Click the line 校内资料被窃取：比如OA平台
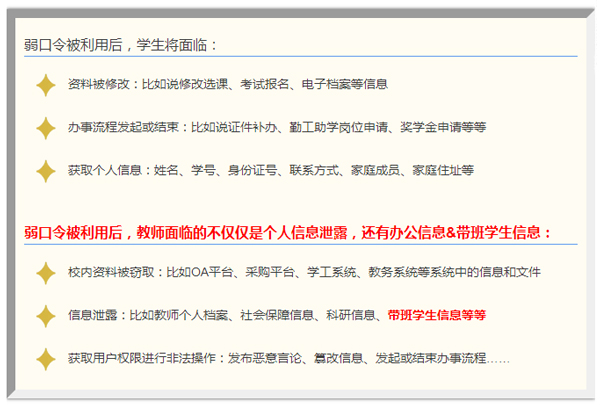This screenshot has height=405, width=600. 304,272
